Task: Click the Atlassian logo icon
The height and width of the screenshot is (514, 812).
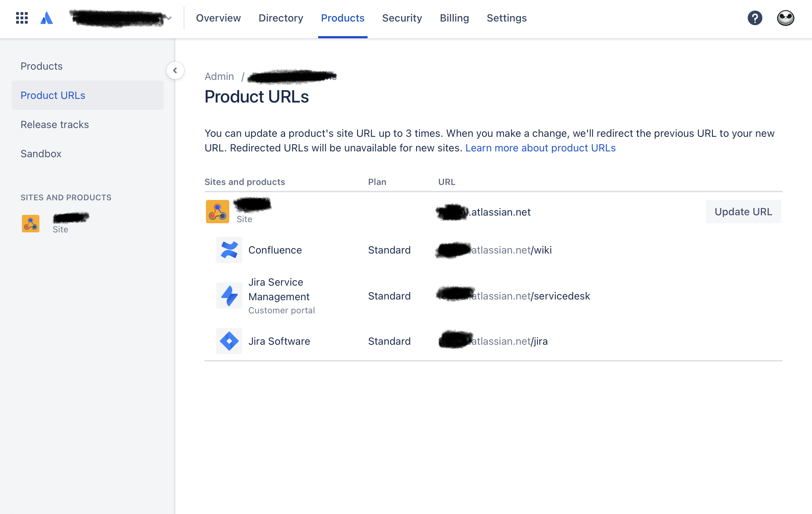Action: tap(47, 18)
